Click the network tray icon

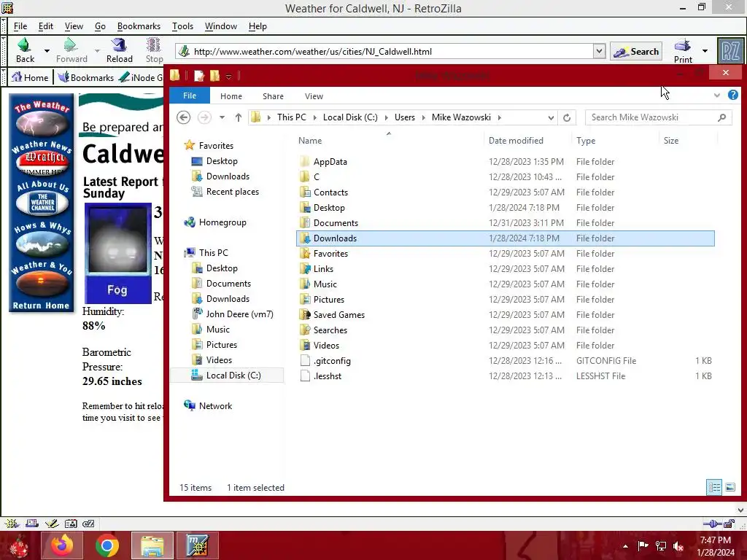click(x=661, y=546)
